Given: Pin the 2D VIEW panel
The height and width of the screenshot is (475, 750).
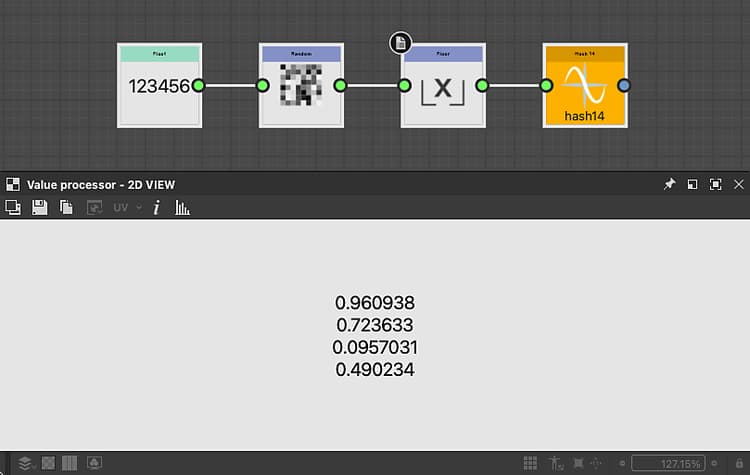Looking at the screenshot, I should tap(669, 184).
